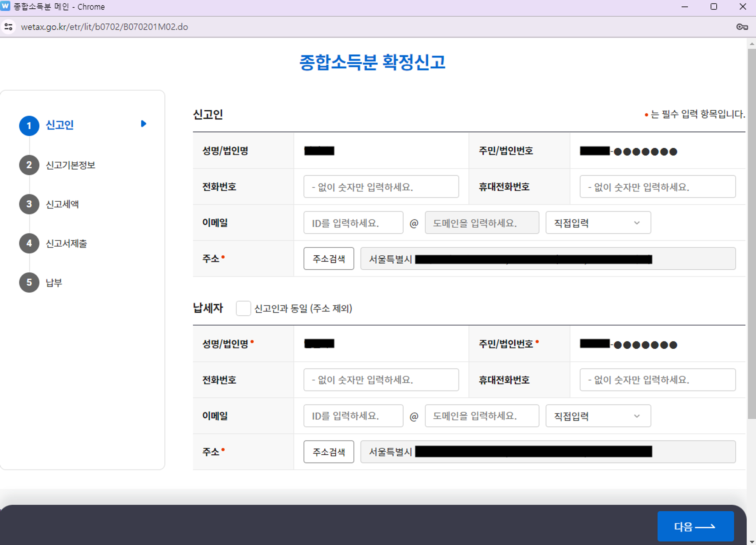This screenshot has height=545, width=756.
Task: Click the 다음 next button
Action: pos(696,526)
